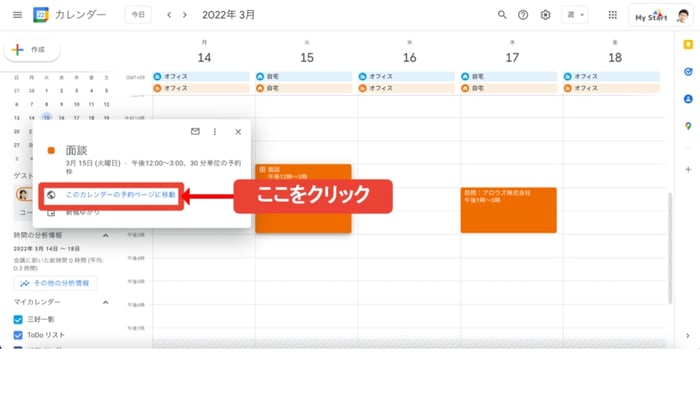The height and width of the screenshot is (393, 700).
Task: Click the 2022年 3月 month title
Action: tap(228, 15)
